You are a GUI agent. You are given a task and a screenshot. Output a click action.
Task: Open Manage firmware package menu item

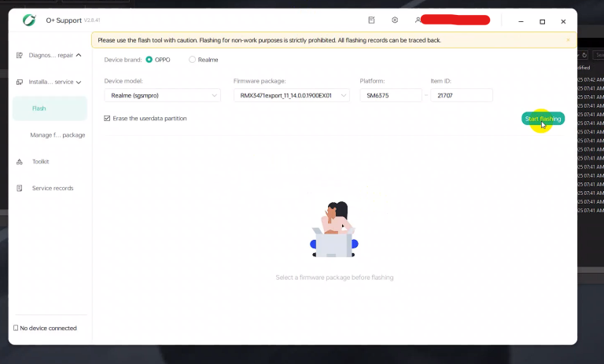coord(57,135)
